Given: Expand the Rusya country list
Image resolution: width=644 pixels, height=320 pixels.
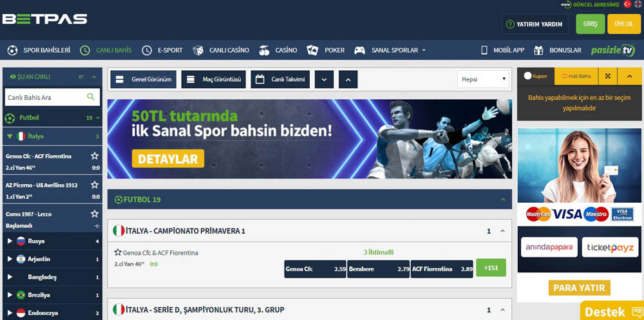Looking at the screenshot, I should coord(10,241).
